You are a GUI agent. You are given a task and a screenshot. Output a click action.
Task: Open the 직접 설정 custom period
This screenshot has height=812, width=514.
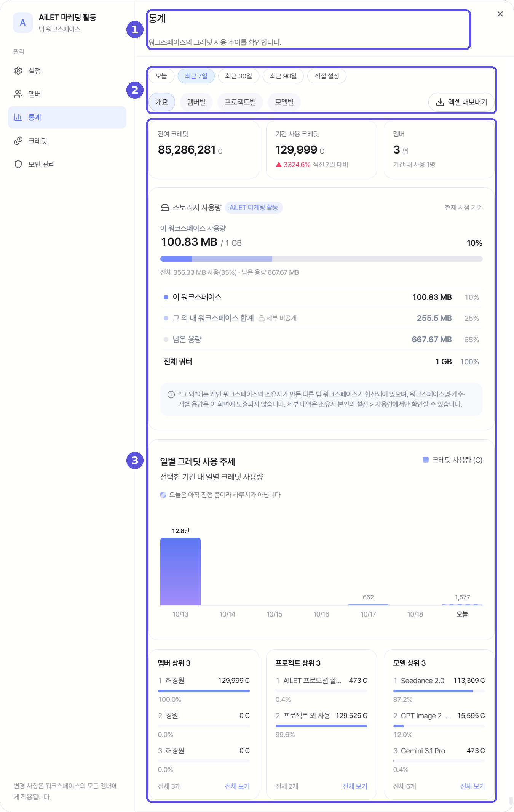(327, 76)
